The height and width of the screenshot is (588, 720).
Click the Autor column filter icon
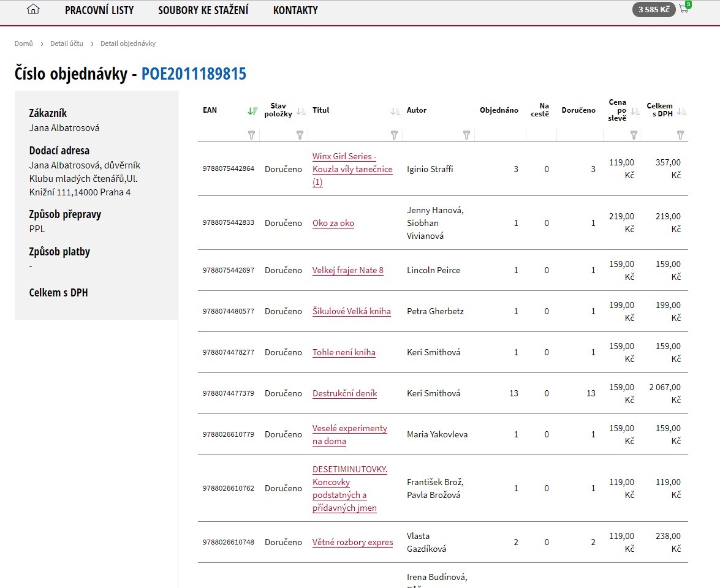pyautogui.click(x=466, y=135)
